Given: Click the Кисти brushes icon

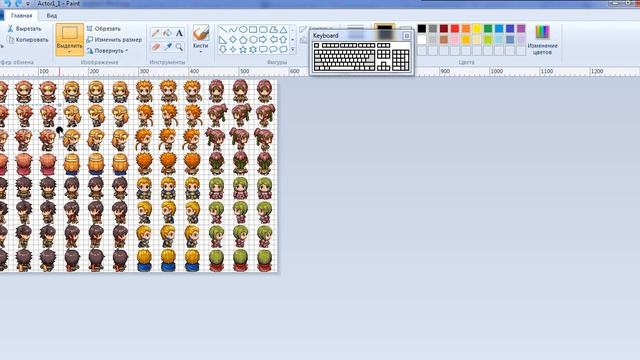Looking at the screenshot, I should coord(200,33).
